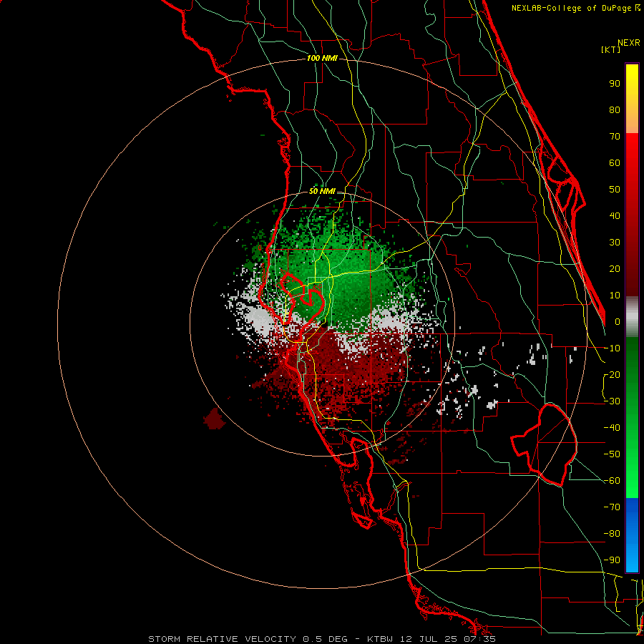This screenshot has height=644, width=644.
Task: Click the 50 NMI range ring label
Action: [x=322, y=191]
